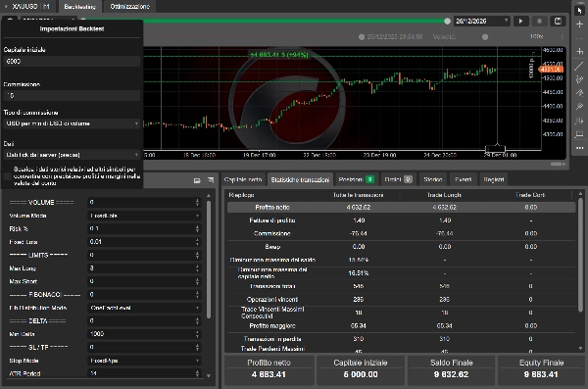Open the Dati tick data source dropdown
The image size is (588, 389).
pyautogui.click(x=72, y=155)
